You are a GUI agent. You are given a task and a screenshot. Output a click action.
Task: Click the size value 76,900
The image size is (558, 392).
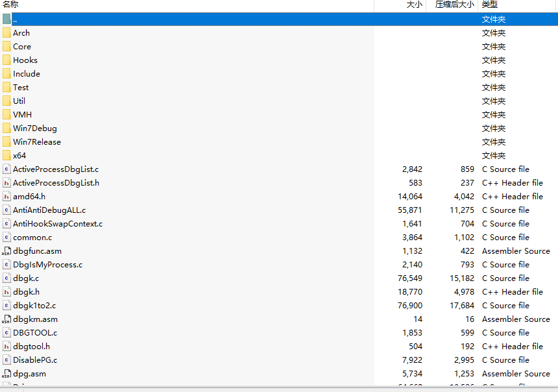pyautogui.click(x=410, y=306)
